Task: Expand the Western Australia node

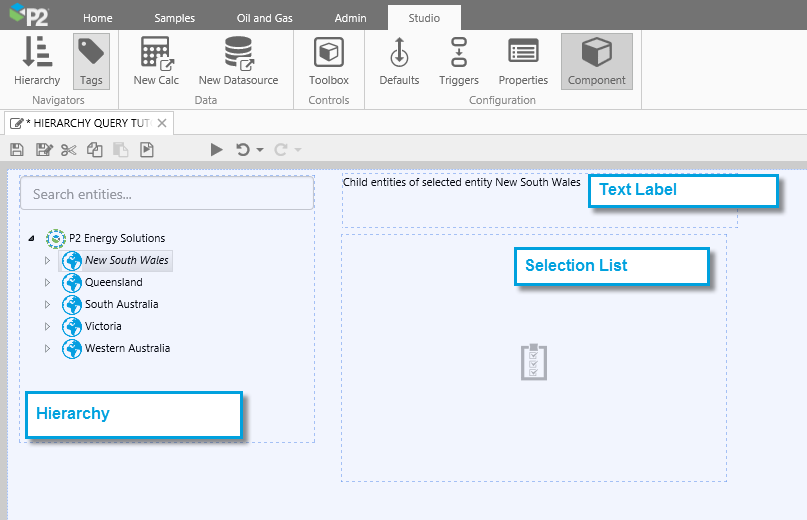Action: (x=46, y=349)
